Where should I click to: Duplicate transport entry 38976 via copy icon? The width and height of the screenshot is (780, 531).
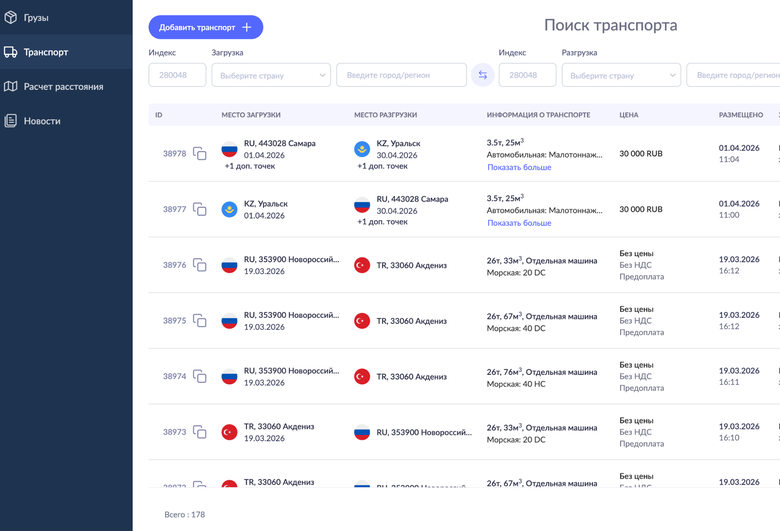coord(200,265)
